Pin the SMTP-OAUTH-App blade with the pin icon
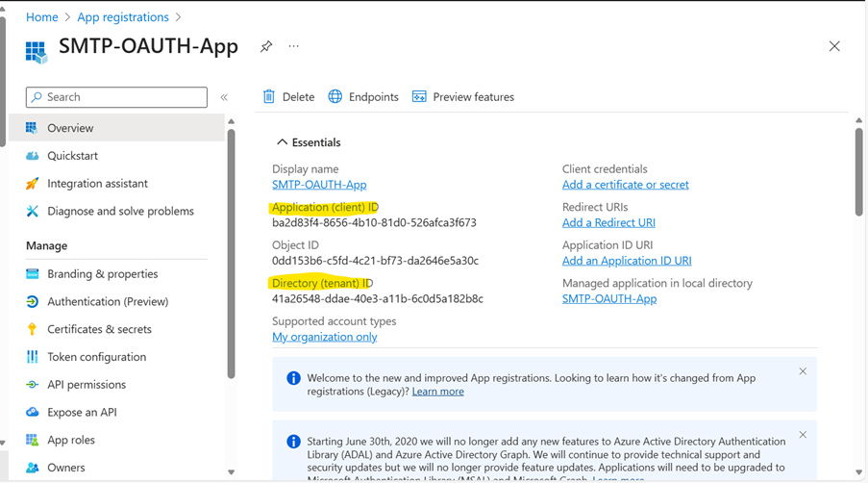The height and width of the screenshot is (483, 868). point(266,46)
